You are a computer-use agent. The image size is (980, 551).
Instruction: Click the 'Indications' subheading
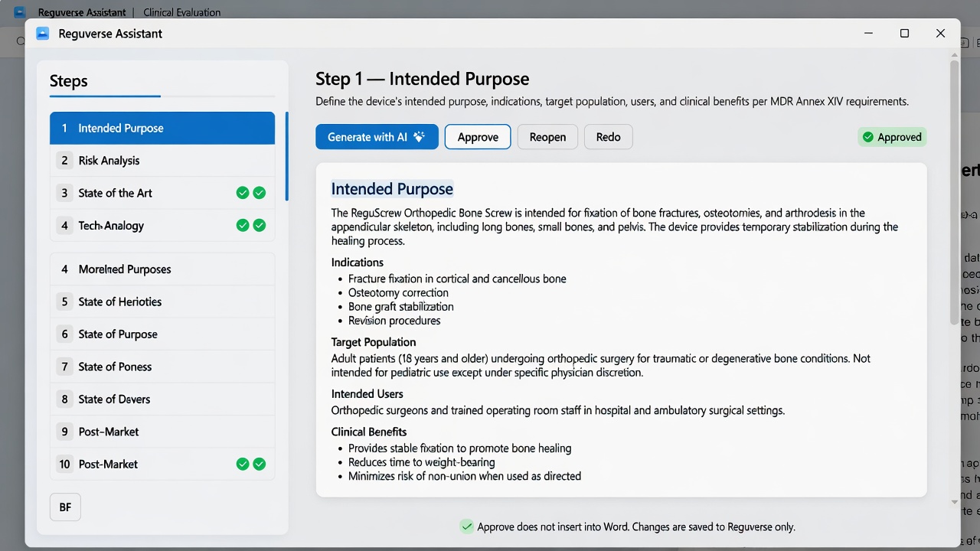[x=358, y=262]
